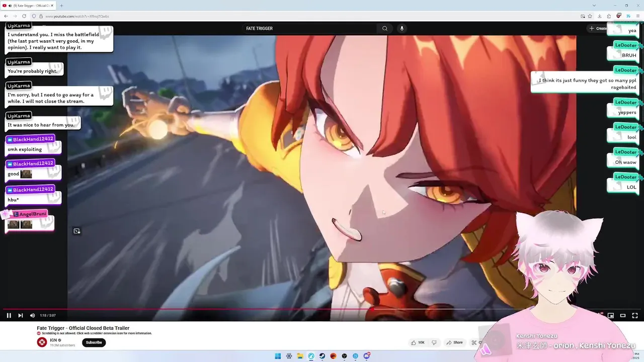The image size is (644, 362).
Task: Click the picture-in-picture icon over the video
Action: (76, 231)
